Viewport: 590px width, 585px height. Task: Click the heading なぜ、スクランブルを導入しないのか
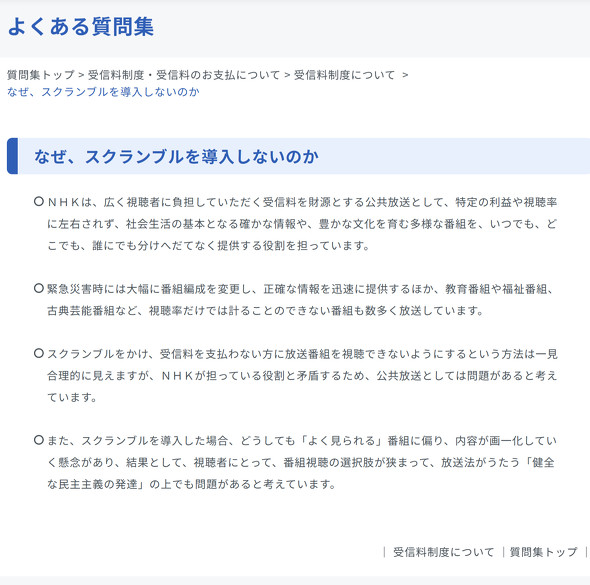(x=176, y=157)
